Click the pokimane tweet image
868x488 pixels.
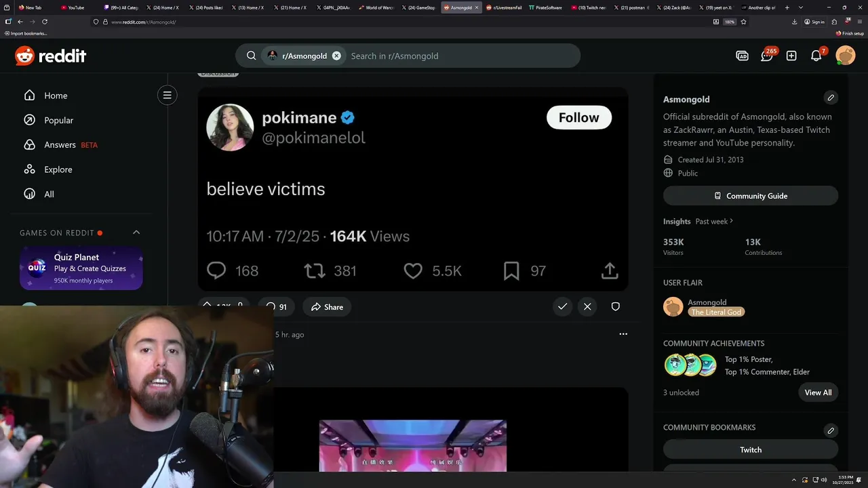point(412,189)
